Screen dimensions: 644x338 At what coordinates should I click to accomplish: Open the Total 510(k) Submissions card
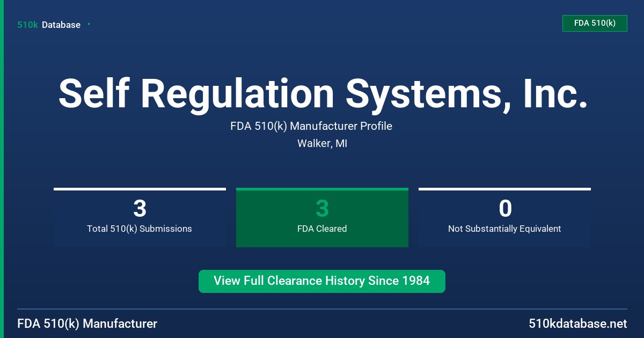point(140,217)
